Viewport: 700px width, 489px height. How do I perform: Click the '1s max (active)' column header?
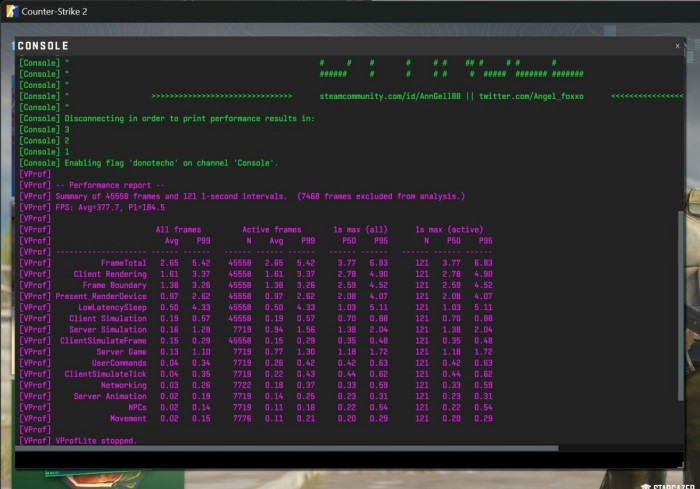point(449,230)
